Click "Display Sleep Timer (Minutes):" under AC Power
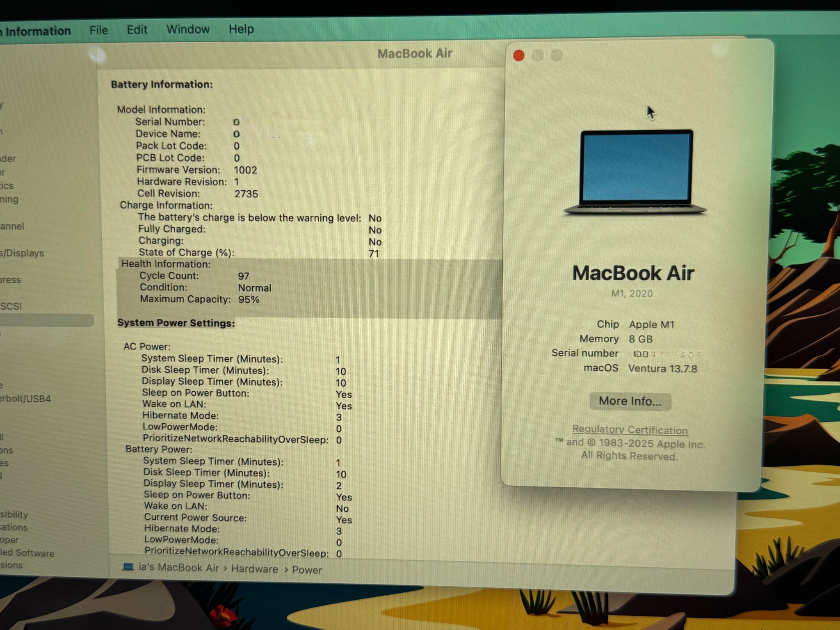This screenshot has width=840, height=630. 212,382
